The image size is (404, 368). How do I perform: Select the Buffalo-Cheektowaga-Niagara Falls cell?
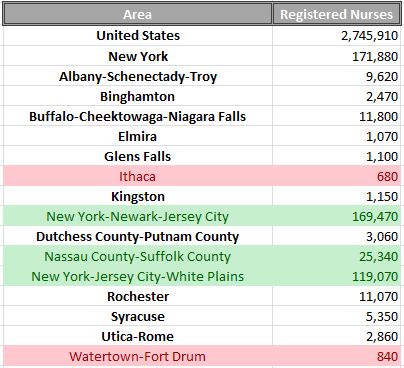pyautogui.click(x=138, y=116)
